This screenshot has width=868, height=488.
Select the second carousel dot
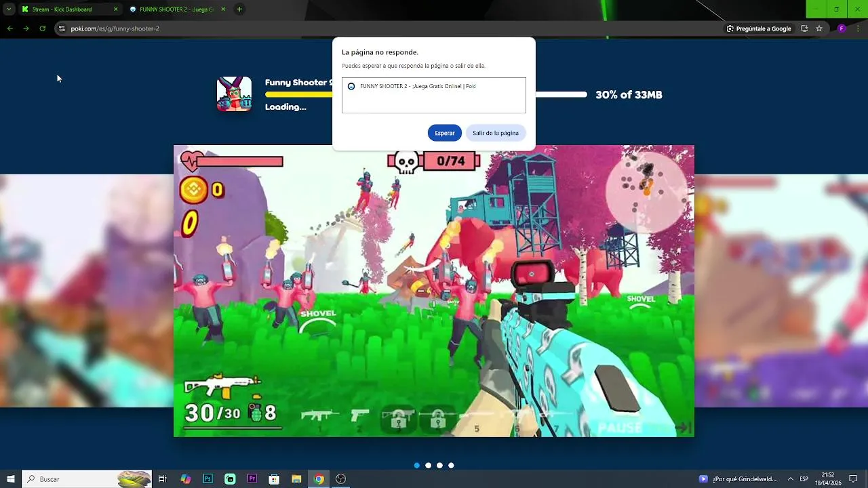[x=428, y=466]
